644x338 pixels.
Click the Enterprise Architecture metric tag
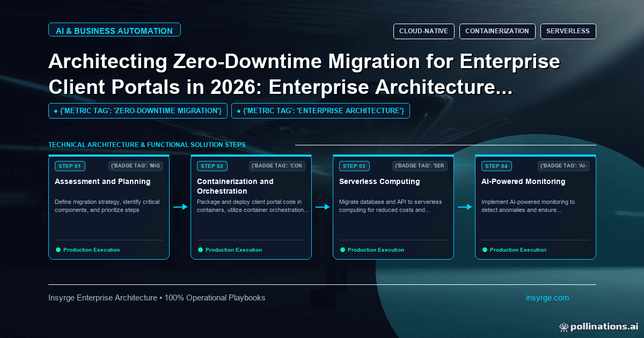tap(320, 111)
